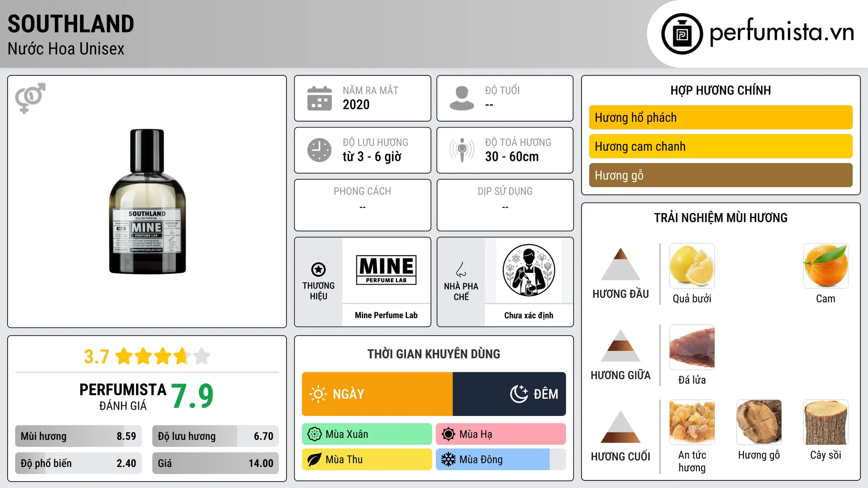Select the Đá lửa flint note image
The height and width of the screenshot is (488, 868).
[692, 347]
